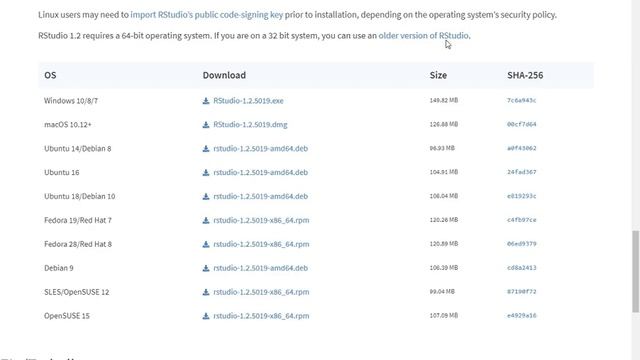
Task: Click download icon in Fedora 19/Red Hat 7 row
Action: click(206, 220)
